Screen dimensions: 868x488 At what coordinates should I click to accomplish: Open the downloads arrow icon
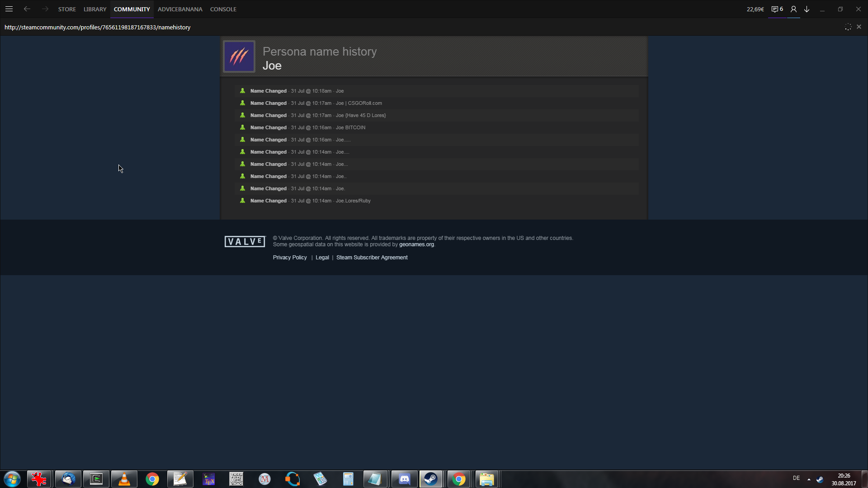807,9
